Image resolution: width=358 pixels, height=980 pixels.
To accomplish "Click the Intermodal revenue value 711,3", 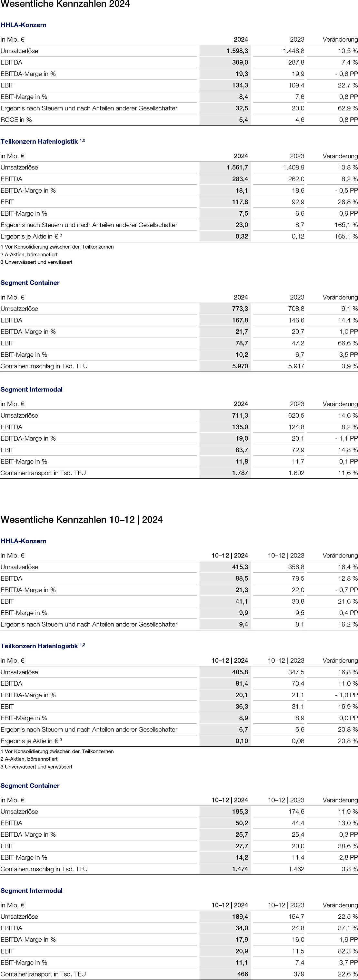I will (x=240, y=416).
